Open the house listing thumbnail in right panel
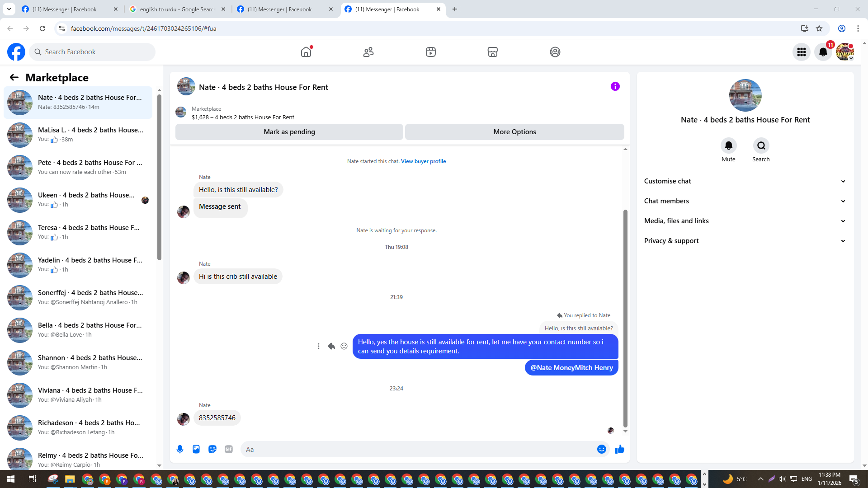This screenshot has height=488, width=868. pos(745,95)
